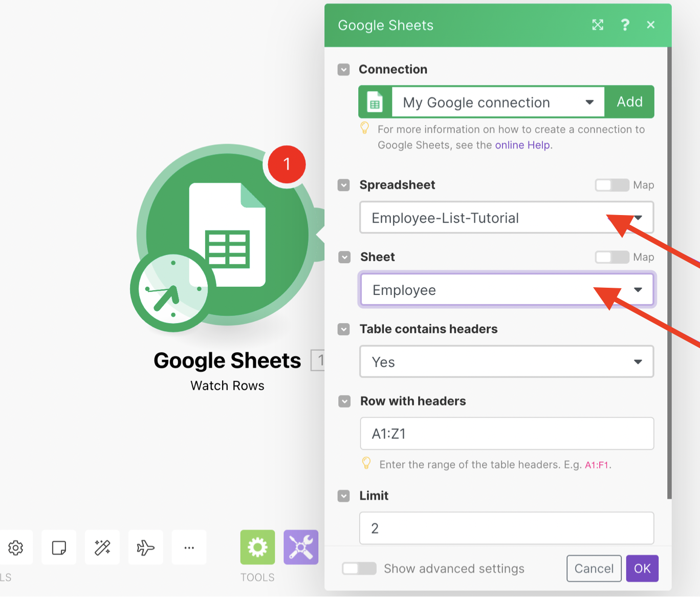The image size is (700, 597).
Task: Collapse the Connection section chevron
Action: tap(344, 70)
